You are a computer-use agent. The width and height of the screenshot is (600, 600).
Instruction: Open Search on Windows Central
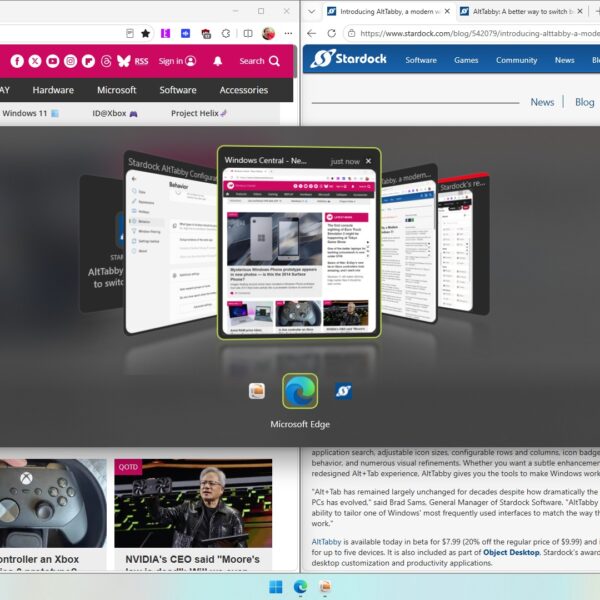click(259, 61)
